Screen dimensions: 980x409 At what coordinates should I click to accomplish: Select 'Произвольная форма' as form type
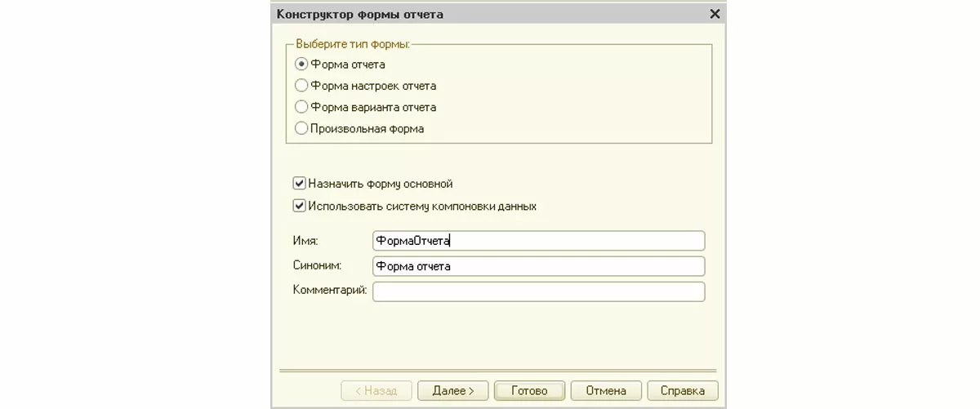[x=301, y=128]
